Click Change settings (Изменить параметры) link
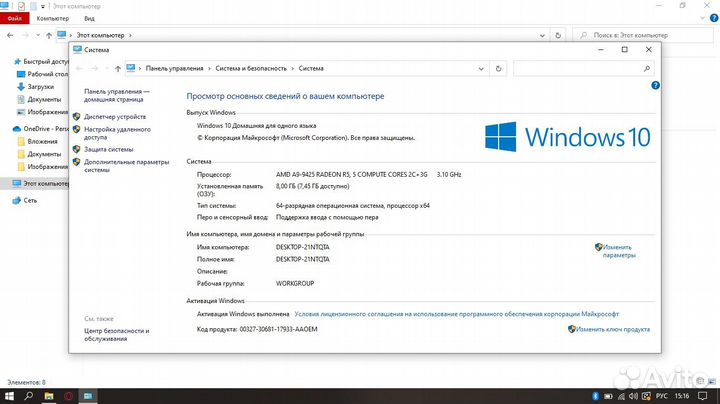Image resolution: width=720 pixels, height=404 pixels. coord(619,251)
